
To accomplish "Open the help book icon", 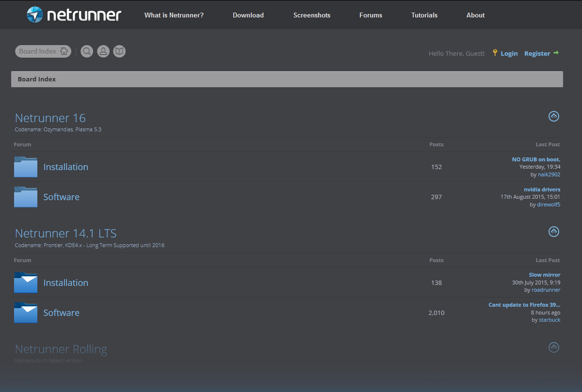I will pyautogui.click(x=119, y=51).
